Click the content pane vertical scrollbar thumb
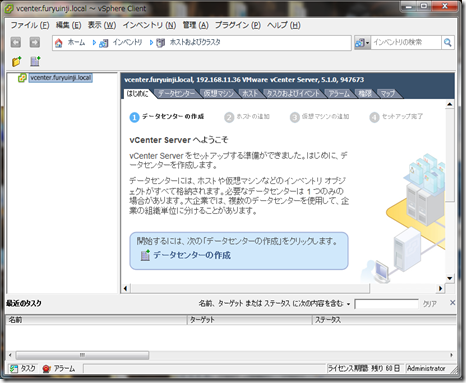The image size is (466, 383). point(450,155)
